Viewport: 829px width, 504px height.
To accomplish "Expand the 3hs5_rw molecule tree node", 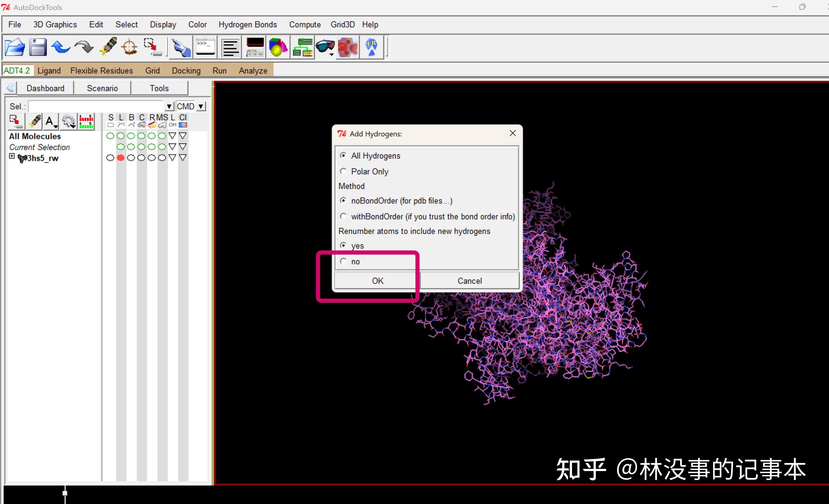I will tap(12, 156).
